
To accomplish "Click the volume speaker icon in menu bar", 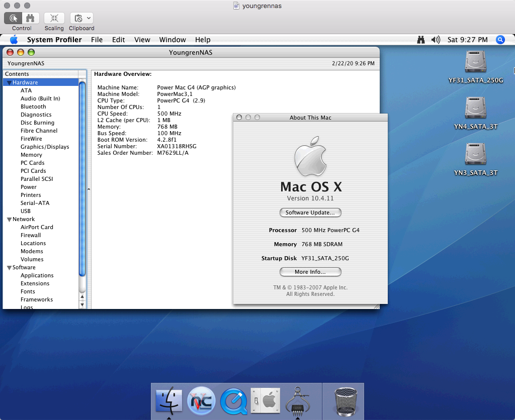I will click(436, 40).
